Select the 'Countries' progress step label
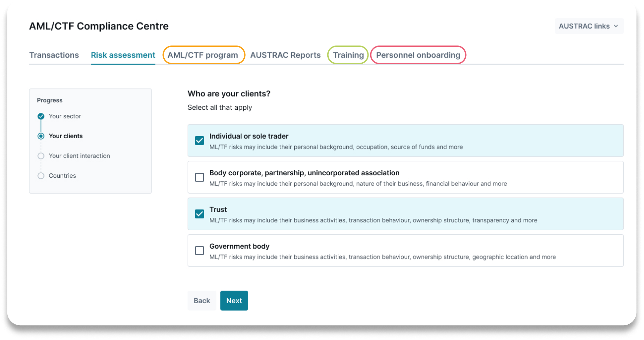This screenshot has width=644, height=340. (62, 176)
